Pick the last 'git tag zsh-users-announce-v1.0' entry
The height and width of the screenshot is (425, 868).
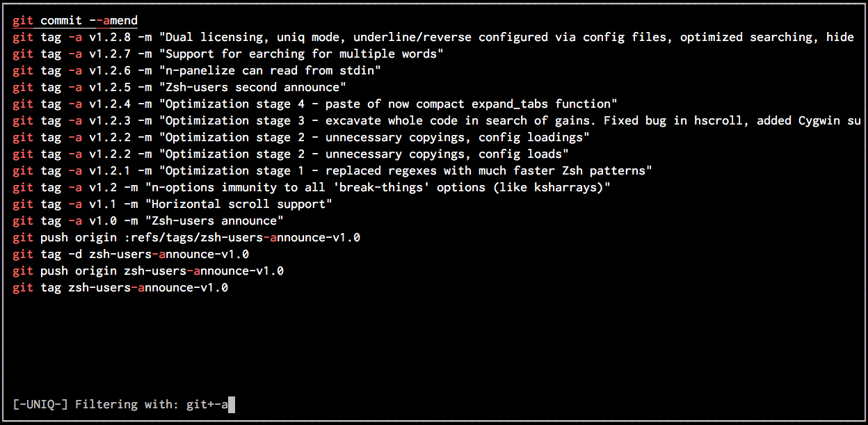click(x=120, y=288)
